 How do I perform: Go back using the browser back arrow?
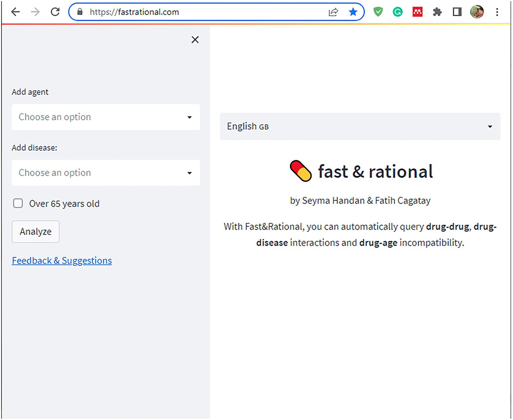15,12
